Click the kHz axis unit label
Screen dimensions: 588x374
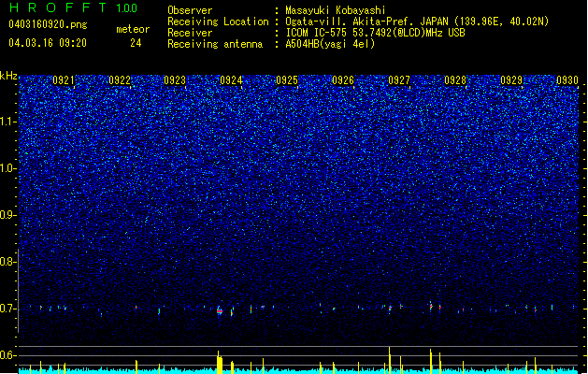pyautogui.click(x=8, y=76)
